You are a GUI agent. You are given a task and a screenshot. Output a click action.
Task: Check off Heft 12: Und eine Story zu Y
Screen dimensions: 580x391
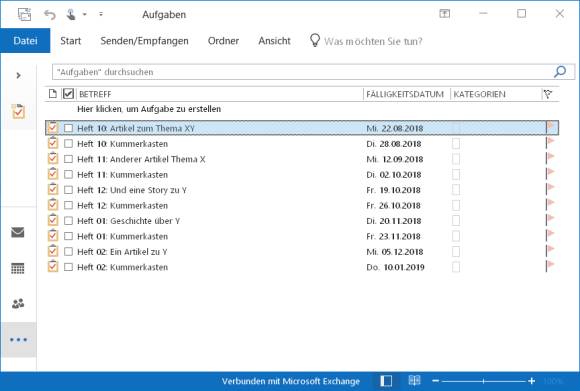(68, 190)
